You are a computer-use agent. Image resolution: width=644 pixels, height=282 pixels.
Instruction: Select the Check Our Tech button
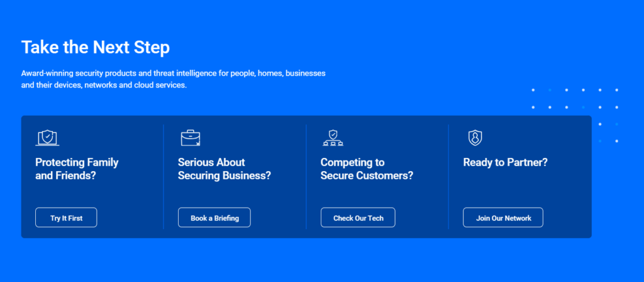(x=358, y=217)
